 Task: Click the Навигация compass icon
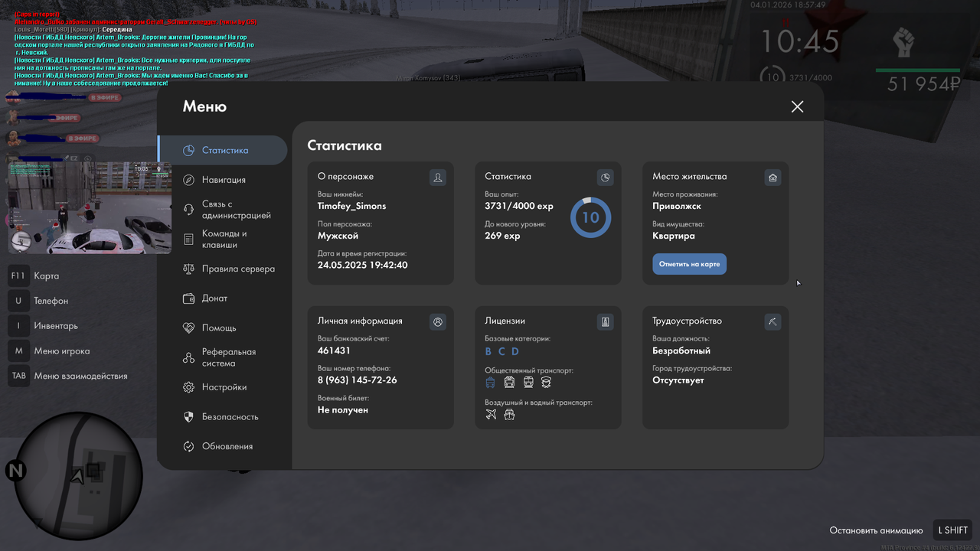(188, 180)
